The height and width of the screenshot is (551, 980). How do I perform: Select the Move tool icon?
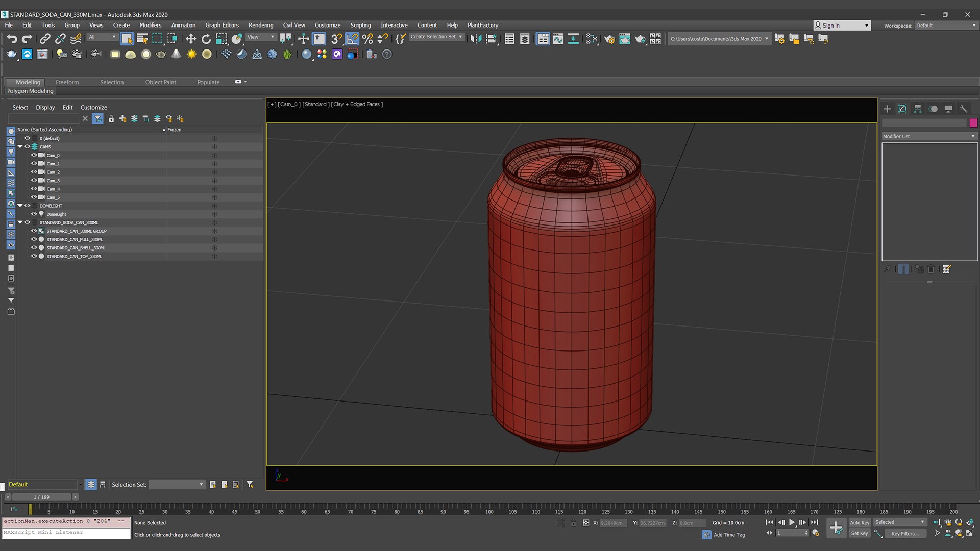click(x=190, y=39)
